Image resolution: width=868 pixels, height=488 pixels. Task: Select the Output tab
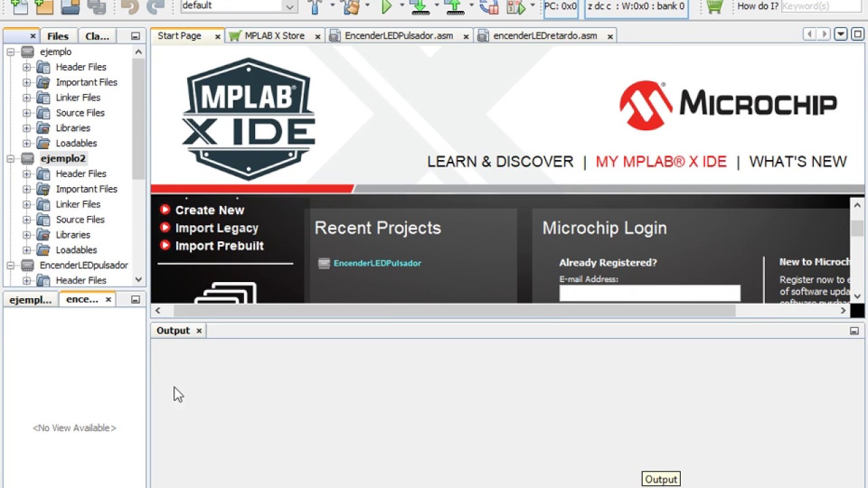tap(173, 331)
